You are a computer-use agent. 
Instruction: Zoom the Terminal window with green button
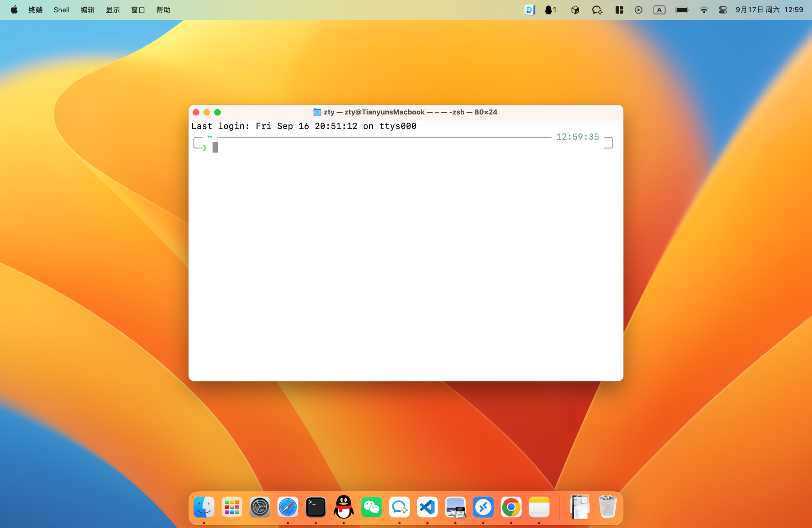217,112
